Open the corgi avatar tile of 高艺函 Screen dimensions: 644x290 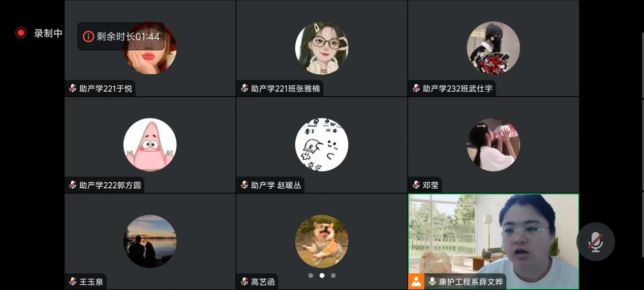(x=322, y=241)
